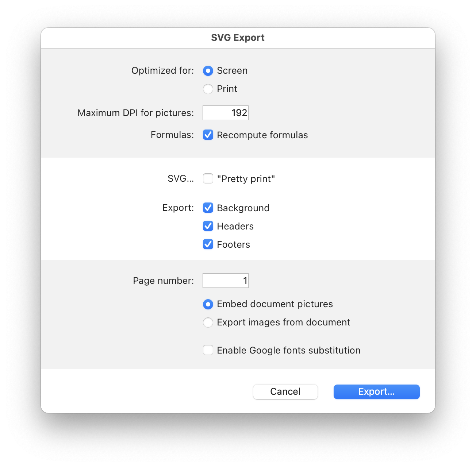
Task: Click the Export... button
Action: (376, 392)
